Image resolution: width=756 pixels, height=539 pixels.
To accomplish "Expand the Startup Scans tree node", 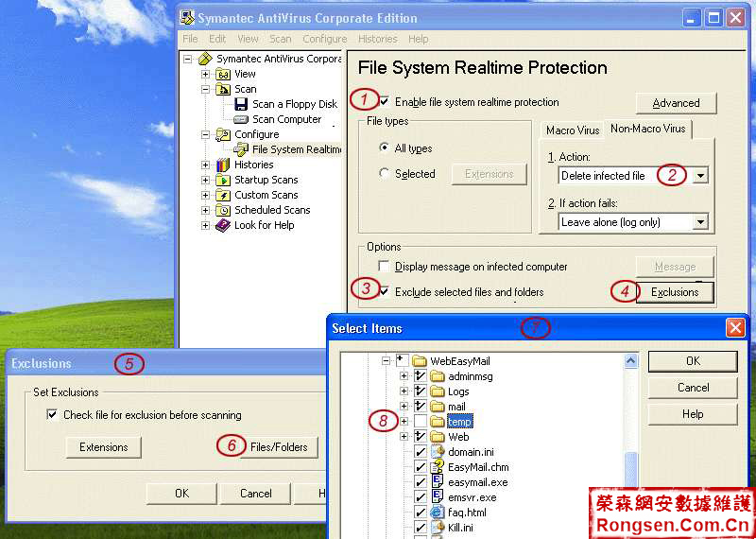I will (205, 180).
